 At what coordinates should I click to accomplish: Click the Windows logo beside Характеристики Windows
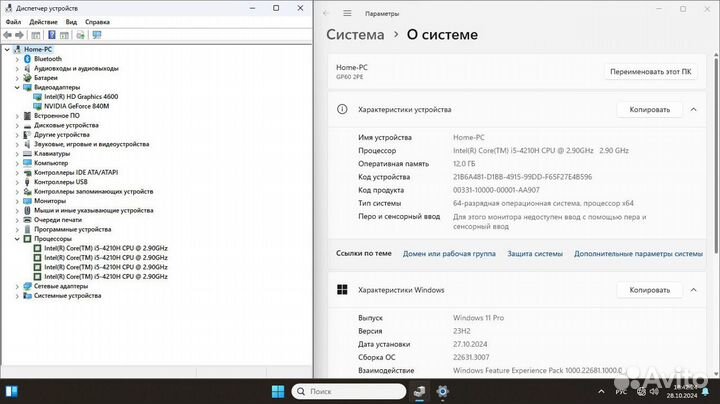(x=342, y=290)
